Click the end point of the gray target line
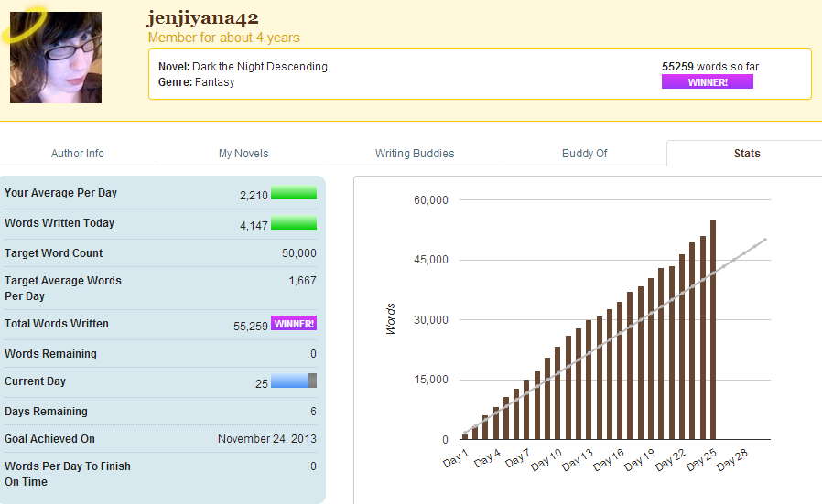The width and height of the screenshot is (822, 504). (x=764, y=240)
